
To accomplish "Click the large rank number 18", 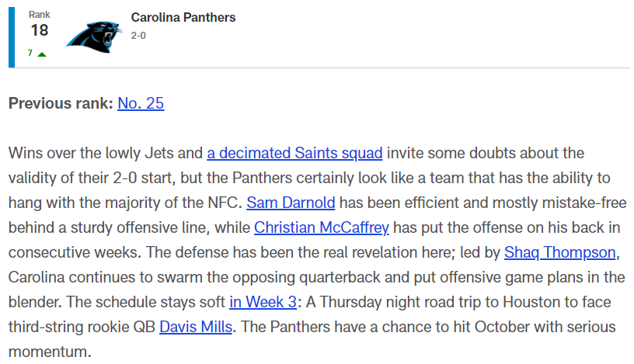I will [x=39, y=30].
